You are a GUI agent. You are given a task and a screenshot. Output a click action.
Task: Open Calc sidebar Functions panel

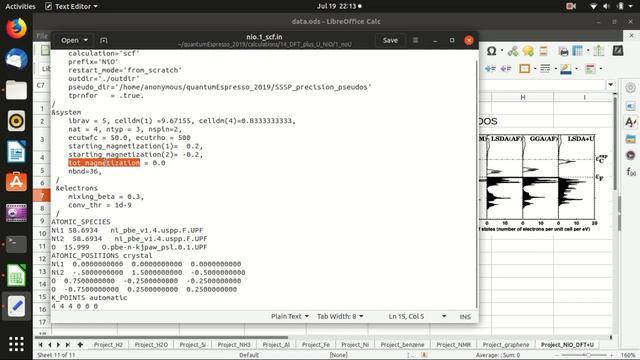[631, 171]
